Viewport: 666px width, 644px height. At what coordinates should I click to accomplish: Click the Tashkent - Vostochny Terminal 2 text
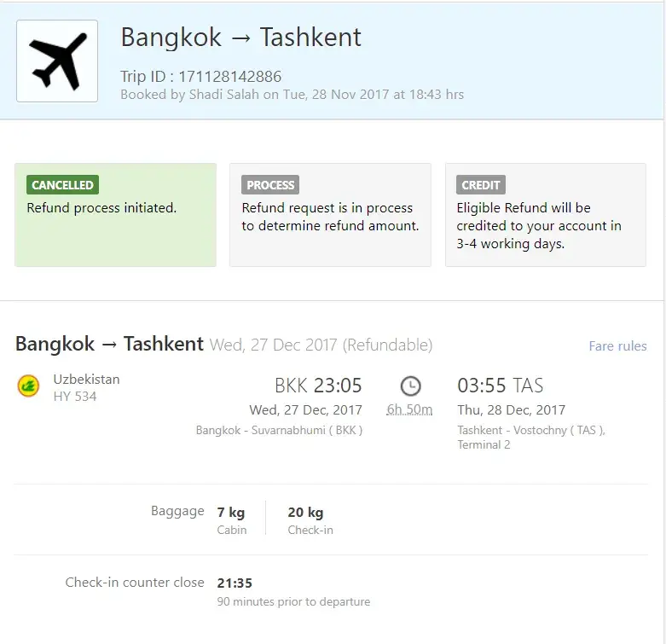click(x=530, y=437)
